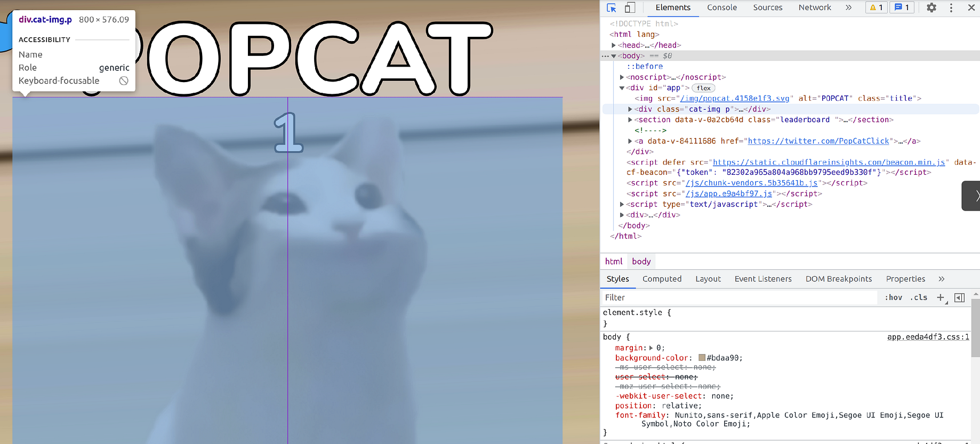Click the flex badge on app div
980x444 pixels.
click(x=703, y=88)
